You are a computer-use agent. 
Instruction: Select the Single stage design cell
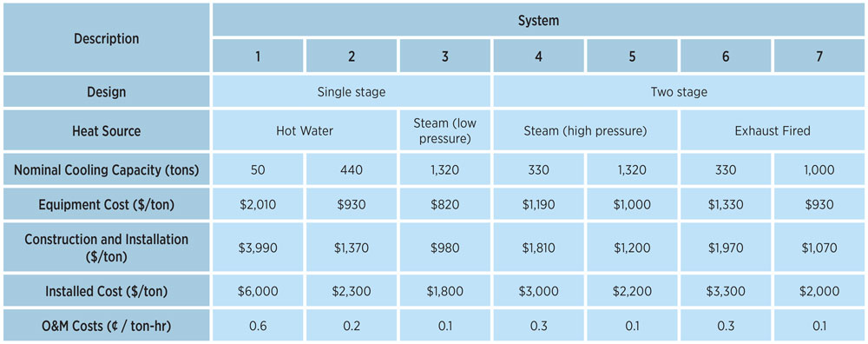[352, 91]
